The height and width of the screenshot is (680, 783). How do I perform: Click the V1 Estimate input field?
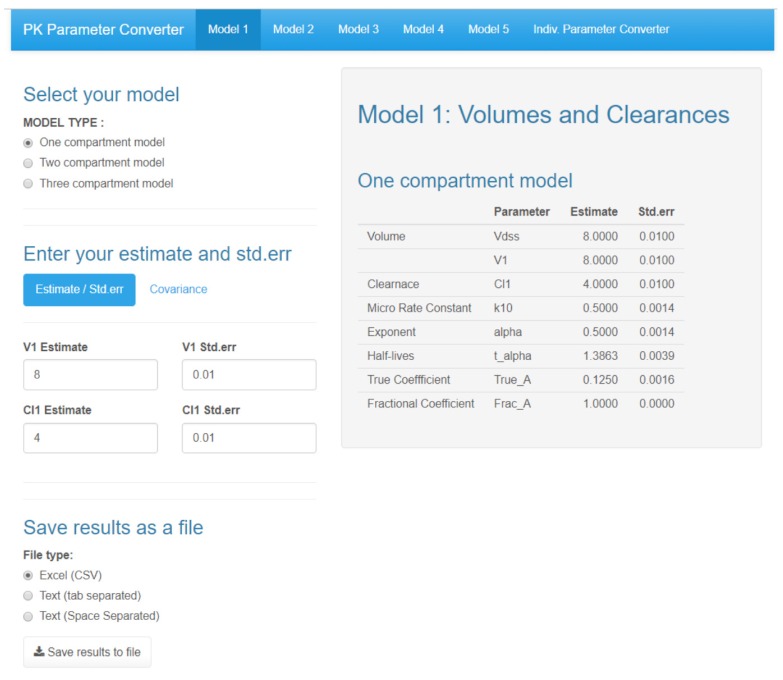point(90,375)
